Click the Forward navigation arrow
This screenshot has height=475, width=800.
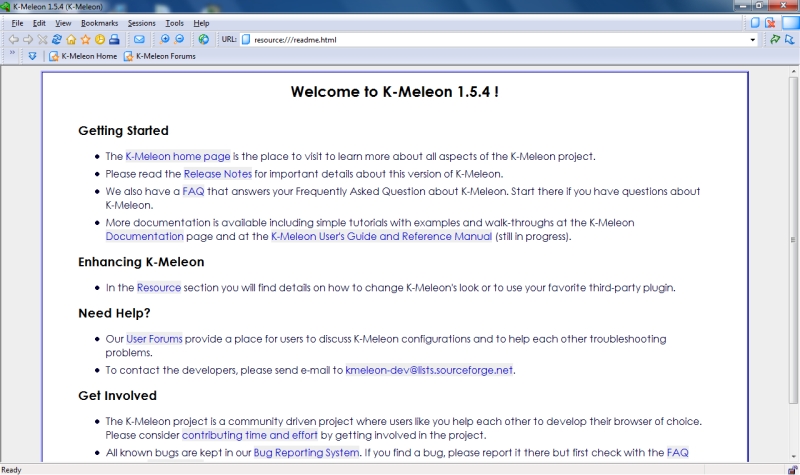[x=28, y=39]
